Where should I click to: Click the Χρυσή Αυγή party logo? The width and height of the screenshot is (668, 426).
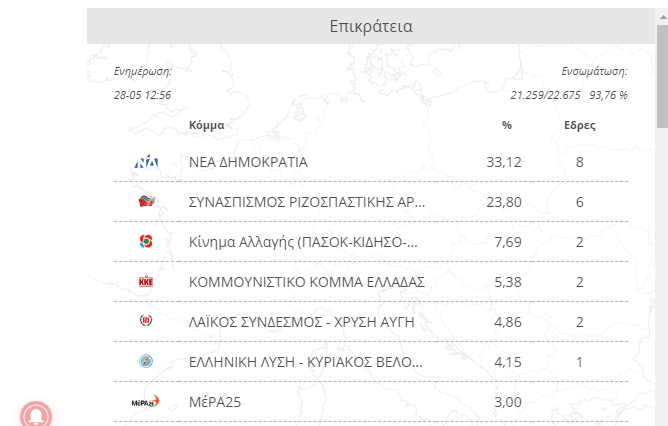[x=146, y=322]
